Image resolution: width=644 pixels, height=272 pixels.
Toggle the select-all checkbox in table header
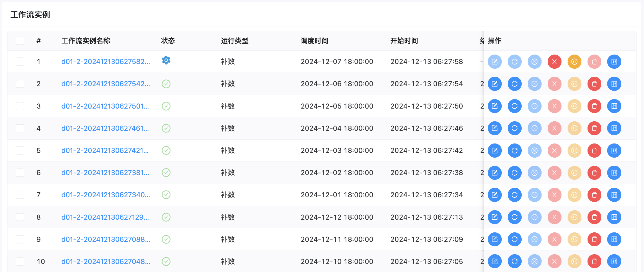[20, 41]
